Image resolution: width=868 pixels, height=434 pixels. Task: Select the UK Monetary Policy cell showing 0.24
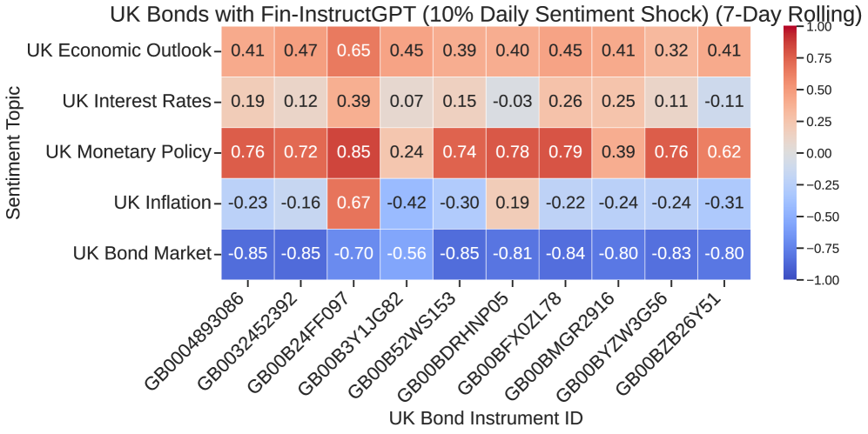(x=406, y=152)
